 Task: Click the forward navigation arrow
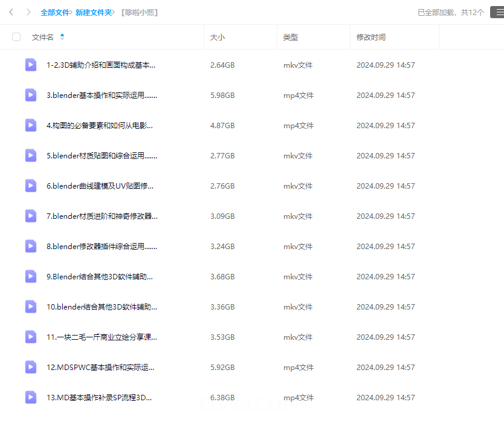click(x=28, y=12)
